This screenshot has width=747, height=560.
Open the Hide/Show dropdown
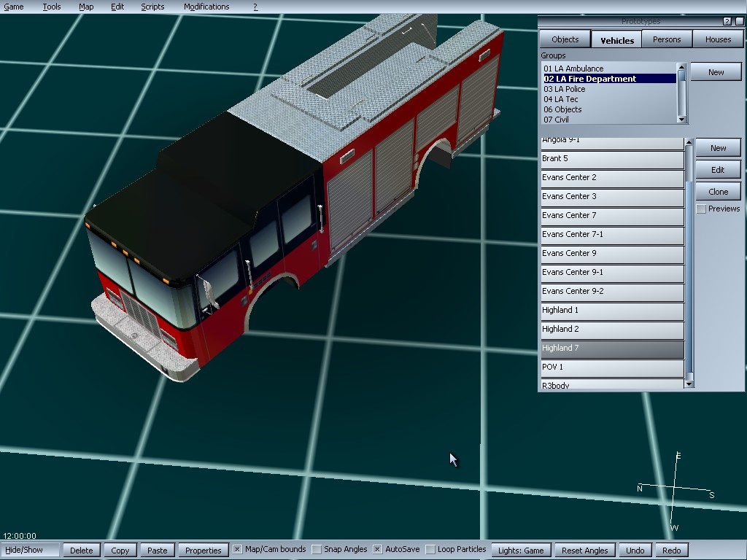click(31, 551)
